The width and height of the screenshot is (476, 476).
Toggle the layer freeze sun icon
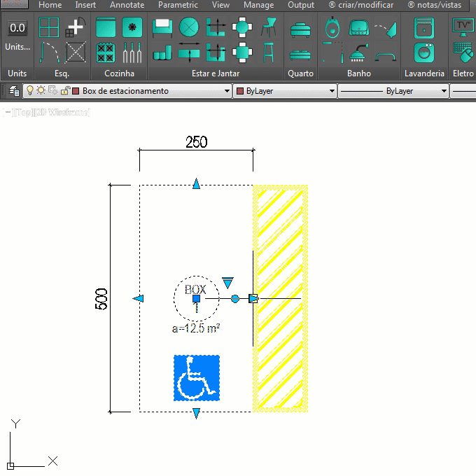[41, 91]
